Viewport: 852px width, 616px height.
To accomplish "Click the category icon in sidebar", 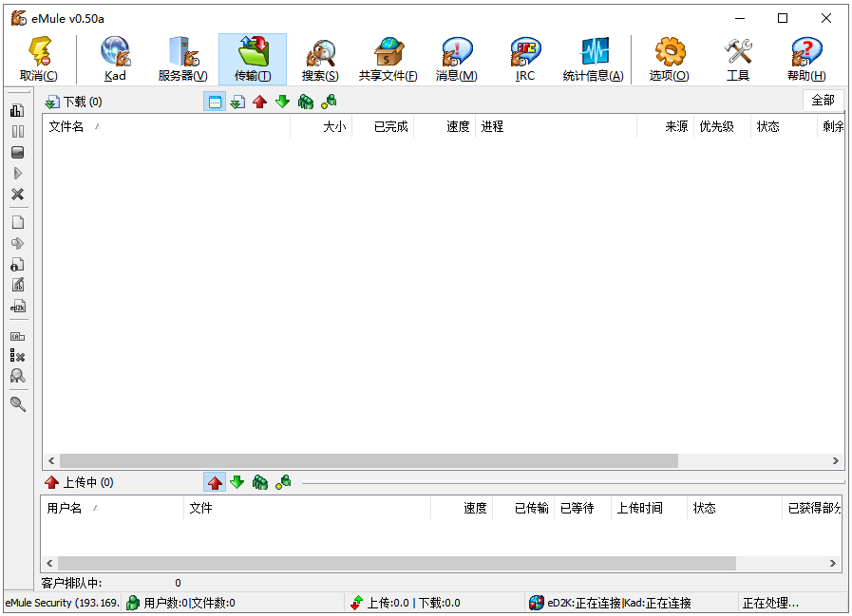I will pos(17,336).
